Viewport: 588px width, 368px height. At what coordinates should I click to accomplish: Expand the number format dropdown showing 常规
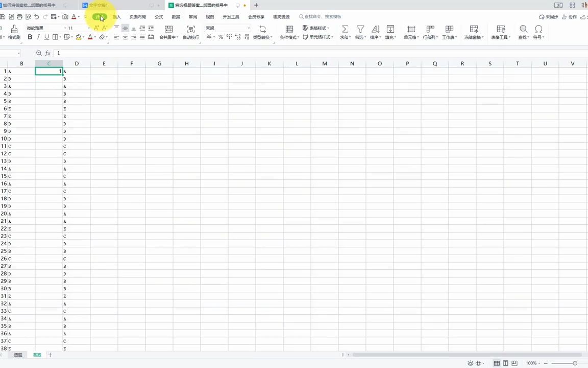point(248,28)
